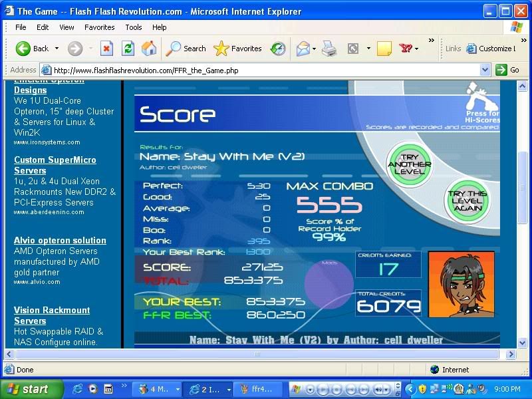Open the Mail icon dropdown

[313, 49]
